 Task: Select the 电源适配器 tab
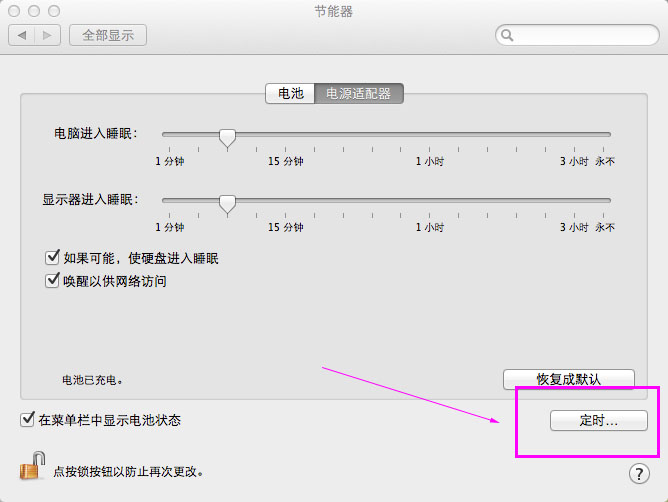pyautogui.click(x=359, y=93)
